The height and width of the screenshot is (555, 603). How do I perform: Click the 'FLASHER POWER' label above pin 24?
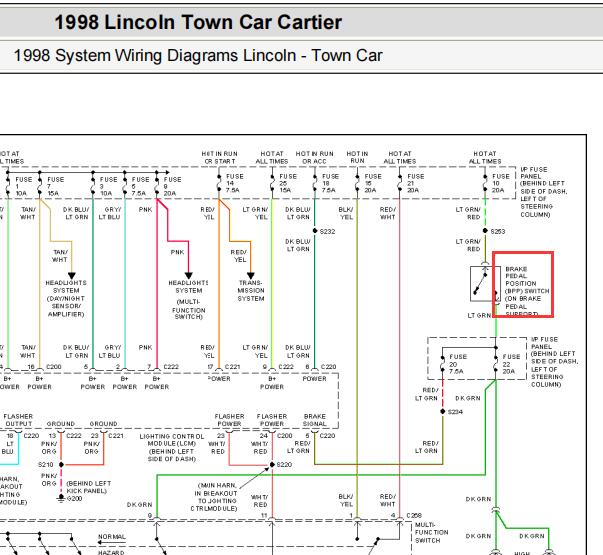[x=272, y=420]
